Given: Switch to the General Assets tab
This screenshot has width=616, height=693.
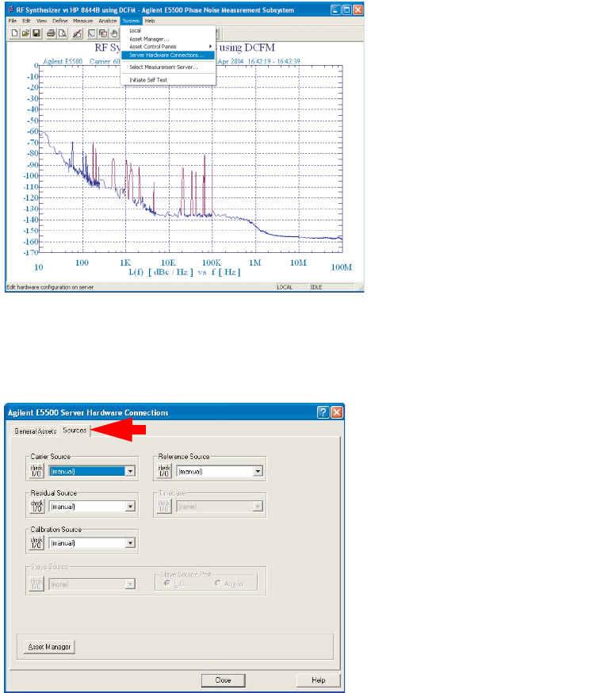Looking at the screenshot, I should pyautogui.click(x=36, y=431).
